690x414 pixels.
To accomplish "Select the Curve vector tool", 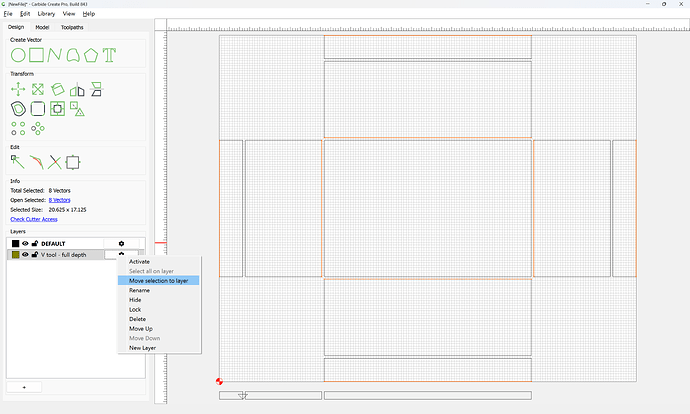I will click(73, 55).
